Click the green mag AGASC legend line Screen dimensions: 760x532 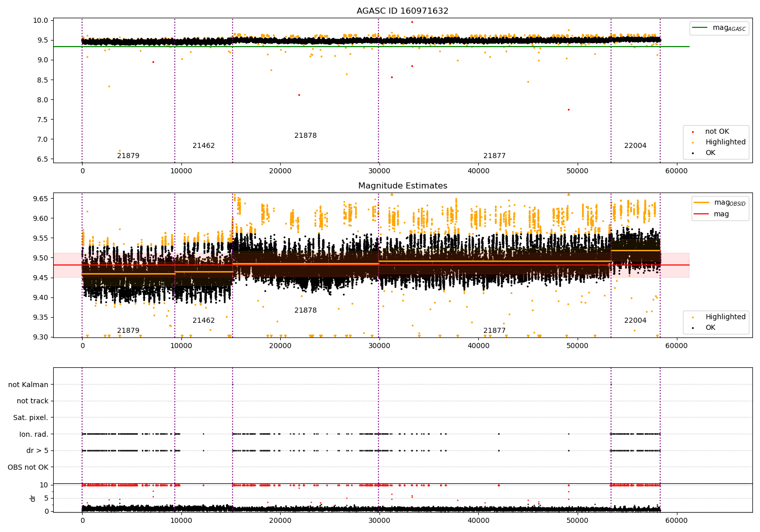701,28
